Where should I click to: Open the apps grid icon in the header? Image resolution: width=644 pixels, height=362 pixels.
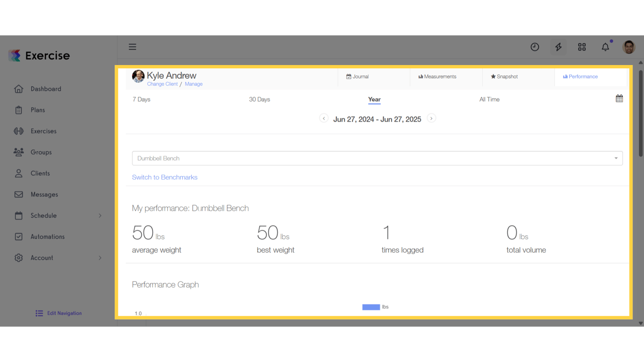point(582,47)
